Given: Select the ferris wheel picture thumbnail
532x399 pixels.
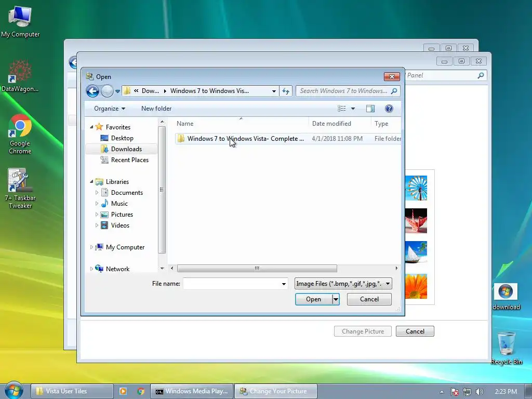Looking at the screenshot, I should (x=416, y=188).
